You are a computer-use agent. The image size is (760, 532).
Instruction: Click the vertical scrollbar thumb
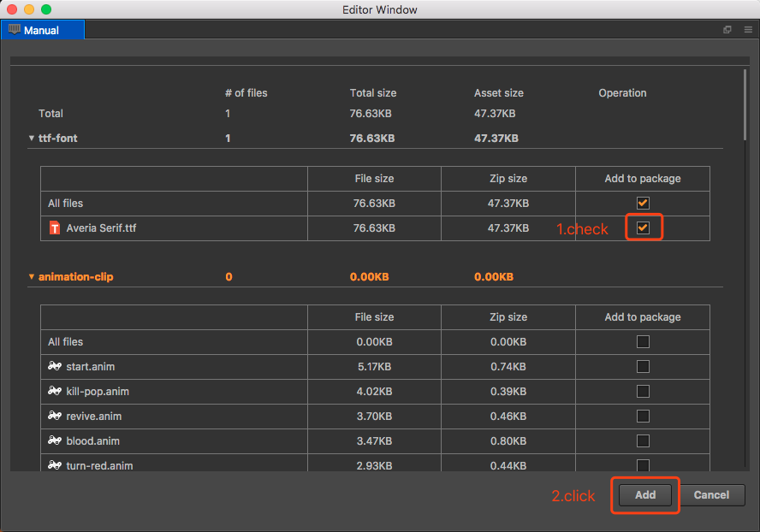745,104
